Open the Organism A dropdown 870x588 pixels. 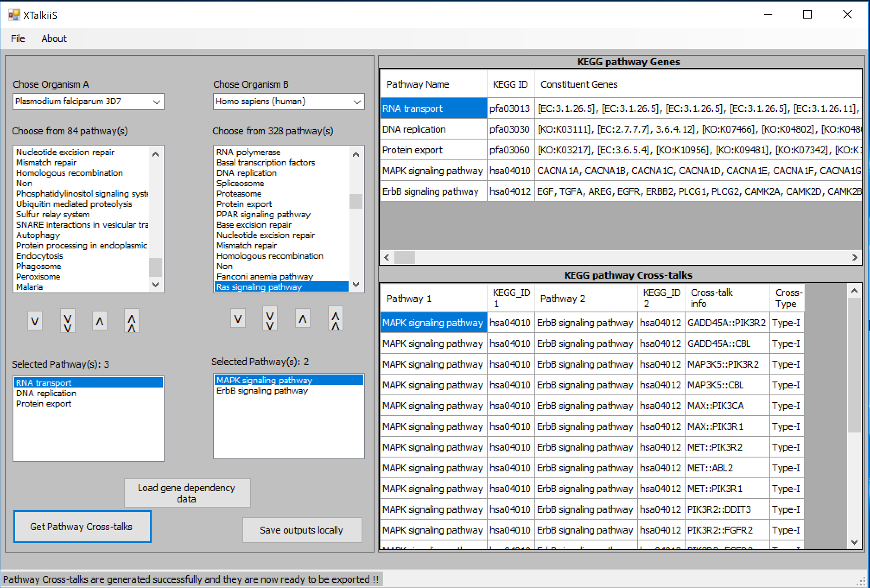(156, 102)
